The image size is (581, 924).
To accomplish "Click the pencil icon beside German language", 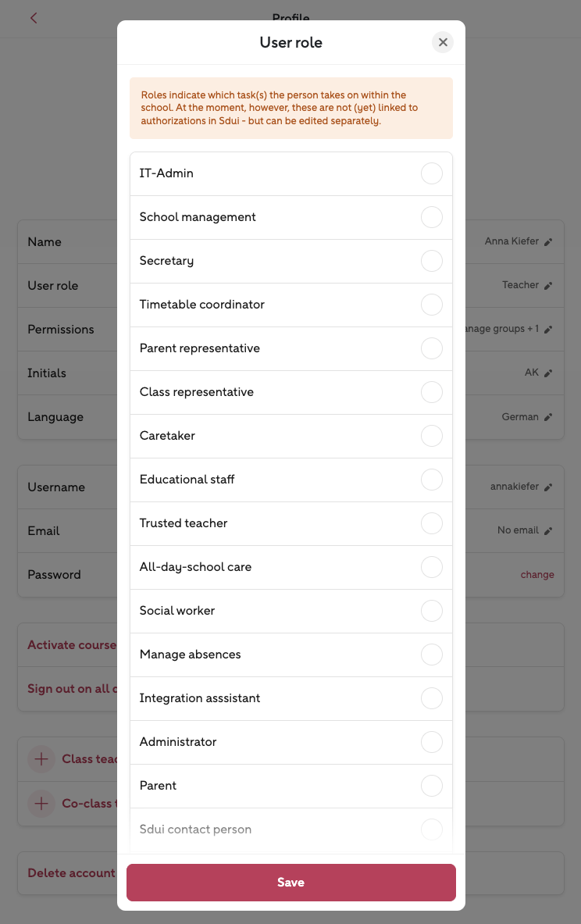I will 548,417.
